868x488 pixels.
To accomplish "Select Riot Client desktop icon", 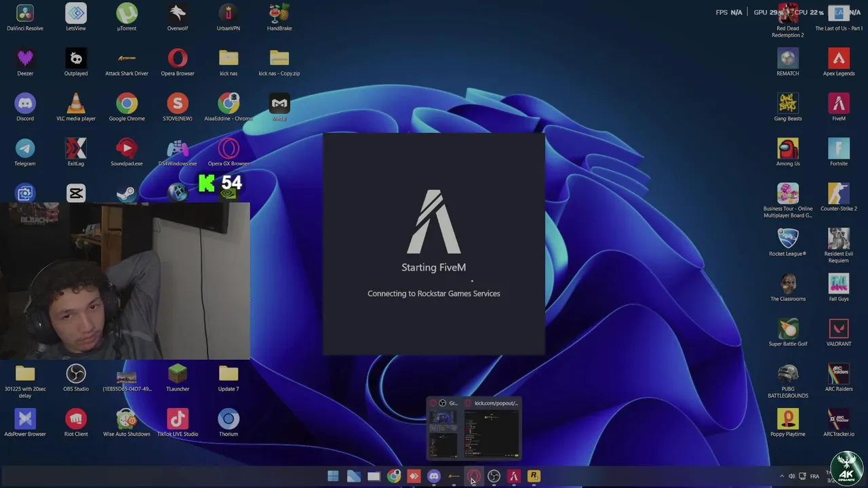I will [76, 424].
